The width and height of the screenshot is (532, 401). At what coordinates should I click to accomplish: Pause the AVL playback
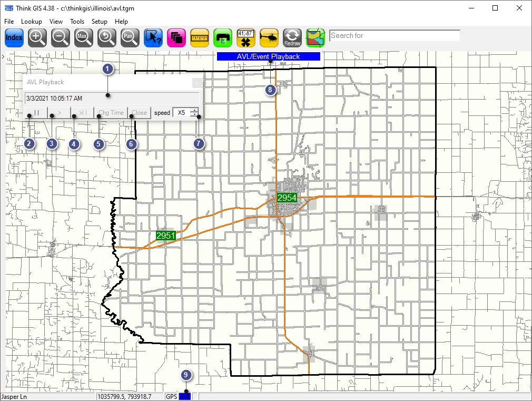click(36, 113)
